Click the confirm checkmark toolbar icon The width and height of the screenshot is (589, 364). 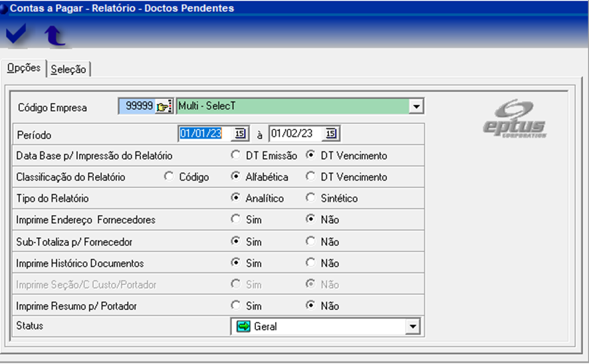click(17, 35)
